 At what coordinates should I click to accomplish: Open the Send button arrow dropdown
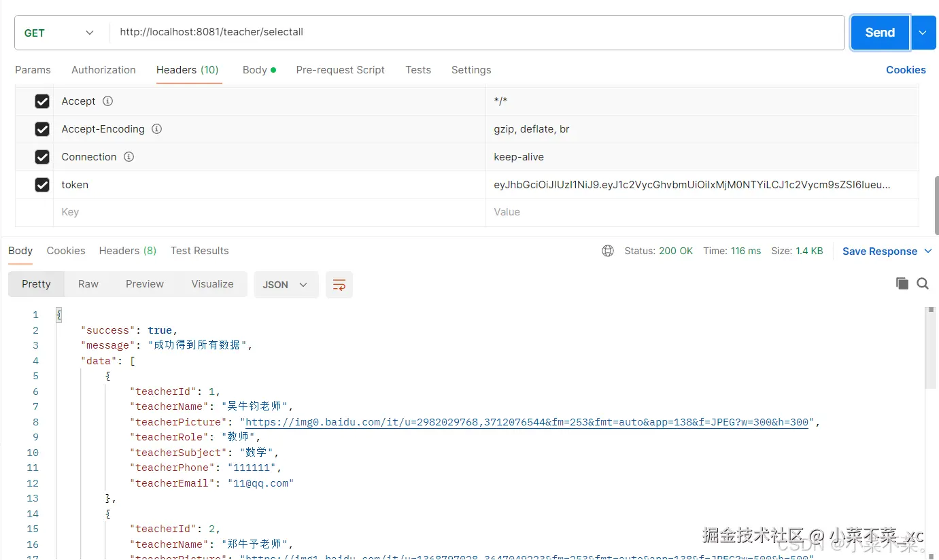pyautogui.click(x=923, y=33)
